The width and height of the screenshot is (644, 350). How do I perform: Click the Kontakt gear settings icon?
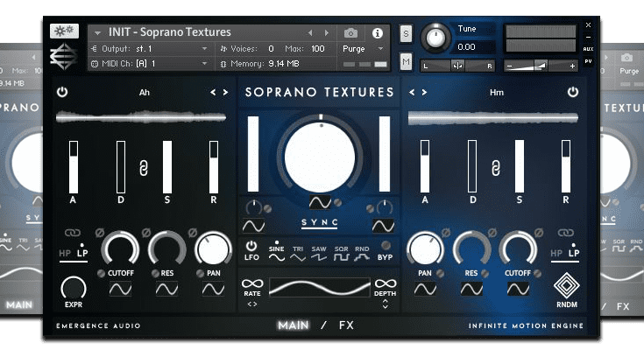pyautogui.click(x=64, y=31)
